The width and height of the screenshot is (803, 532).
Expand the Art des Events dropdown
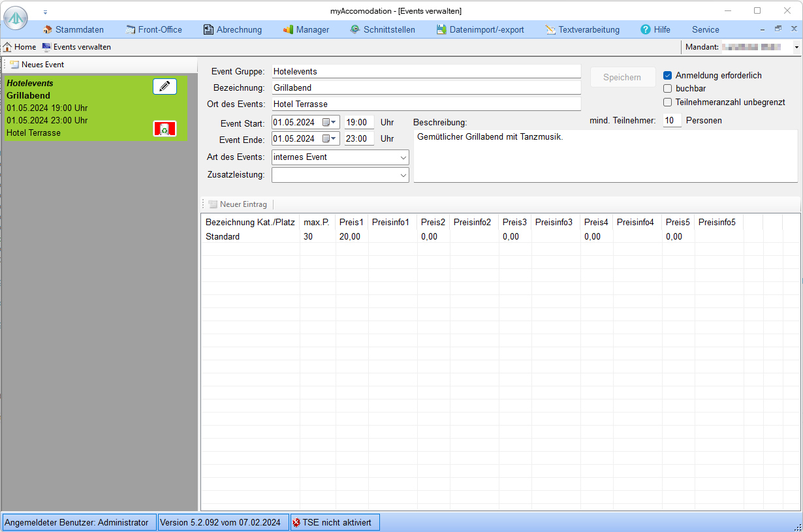(402, 157)
